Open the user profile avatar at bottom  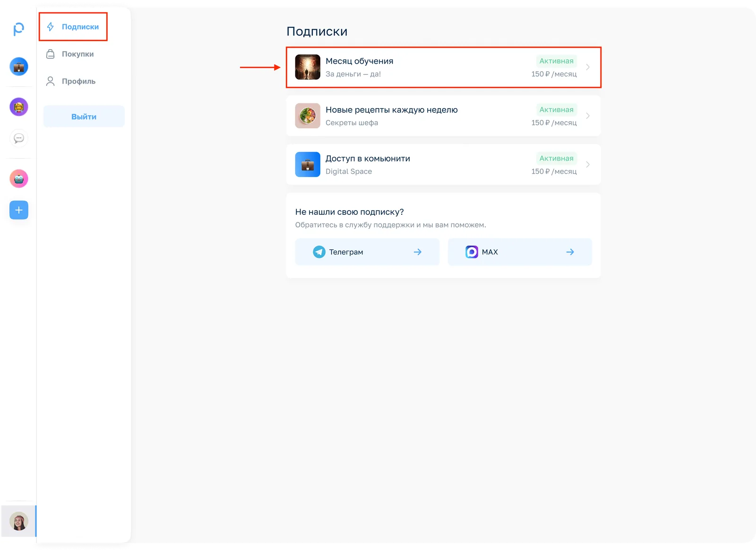tap(19, 521)
